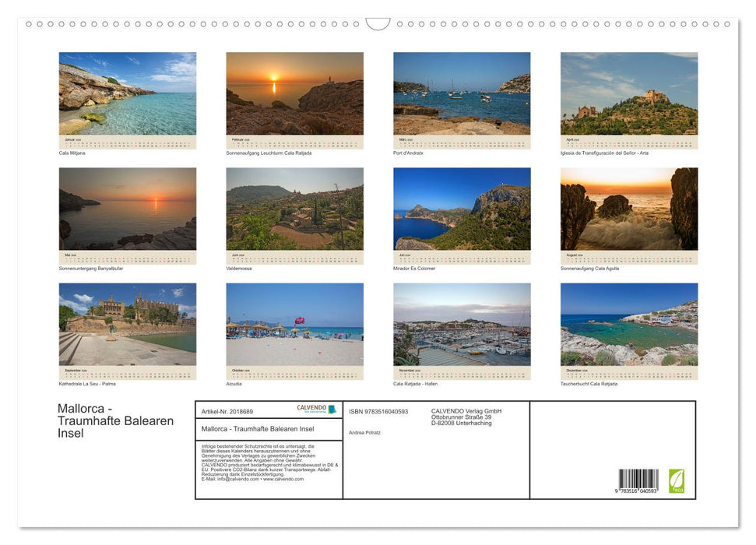
Task: Open the März Port d'Andratx photo
Action: 462,92
